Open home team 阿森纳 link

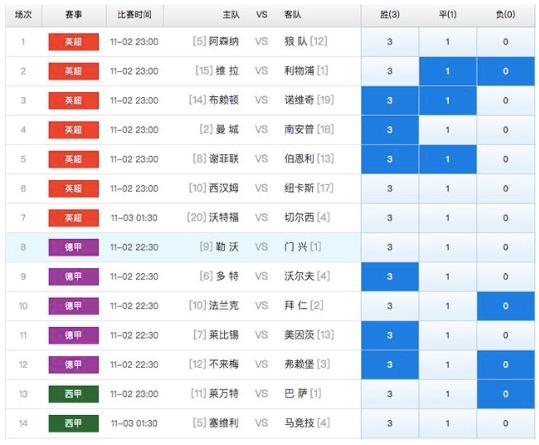point(224,42)
